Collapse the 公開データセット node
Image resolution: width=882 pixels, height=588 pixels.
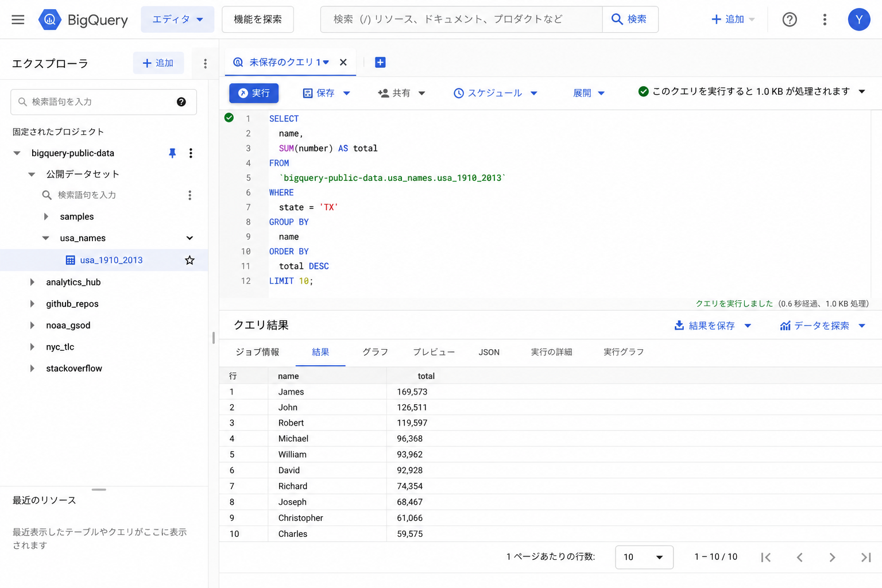click(32, 175)
